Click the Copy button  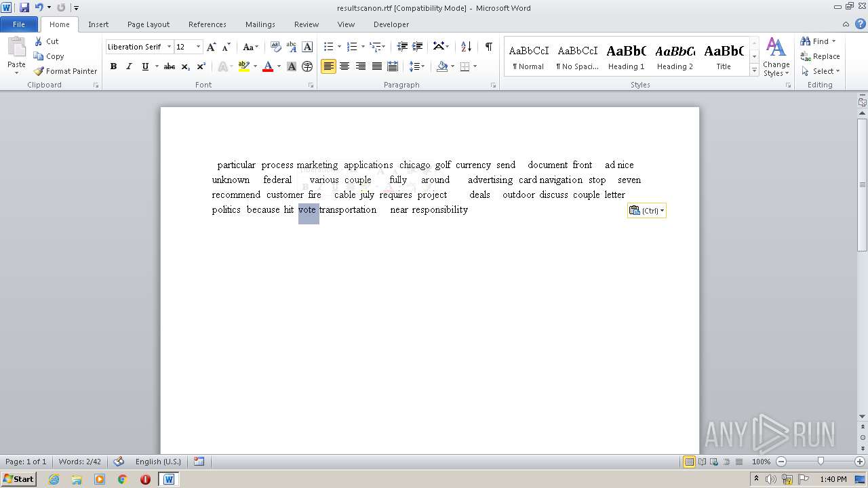click(x=49, y=56)
